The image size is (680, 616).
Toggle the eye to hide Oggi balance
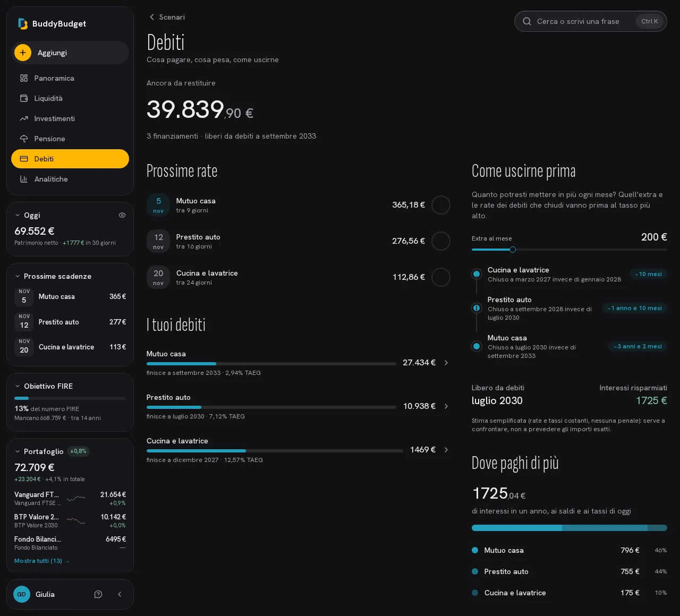pos(122,215)
